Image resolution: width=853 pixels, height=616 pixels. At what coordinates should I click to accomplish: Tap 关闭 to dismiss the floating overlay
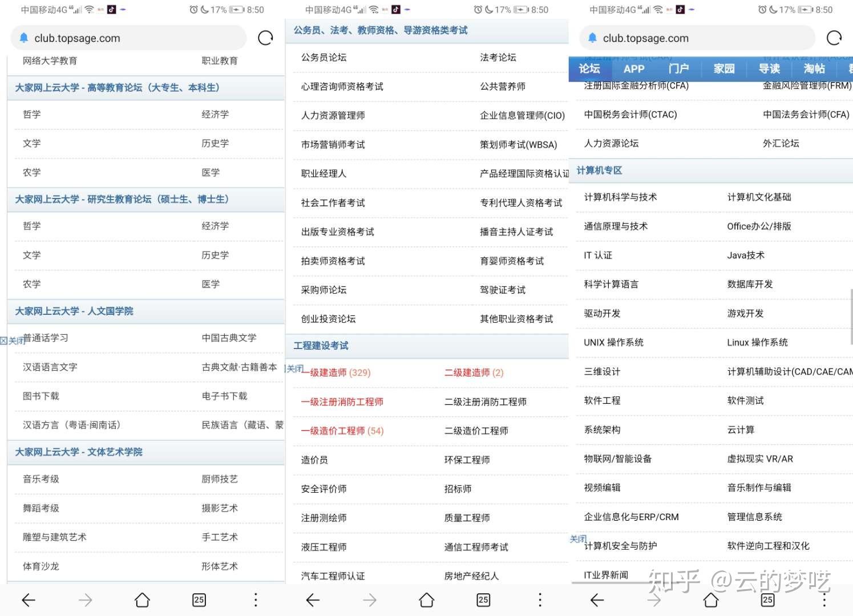click(578, 538)
